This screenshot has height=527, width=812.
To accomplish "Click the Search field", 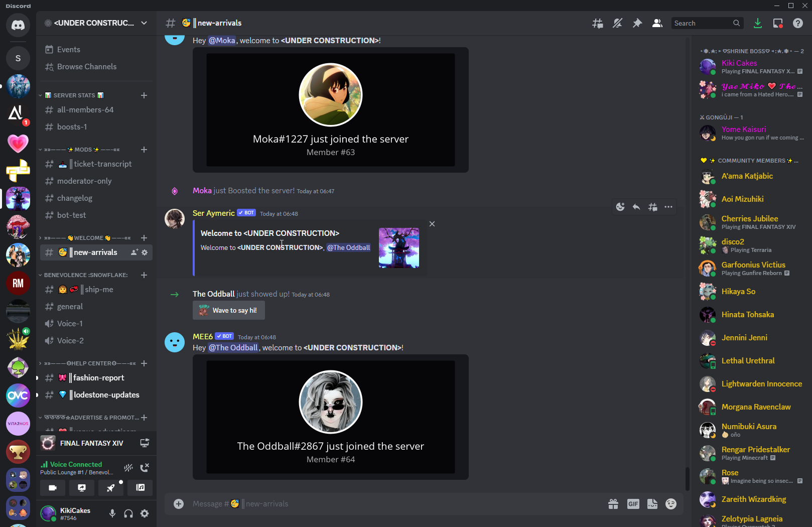I will 707,23.
